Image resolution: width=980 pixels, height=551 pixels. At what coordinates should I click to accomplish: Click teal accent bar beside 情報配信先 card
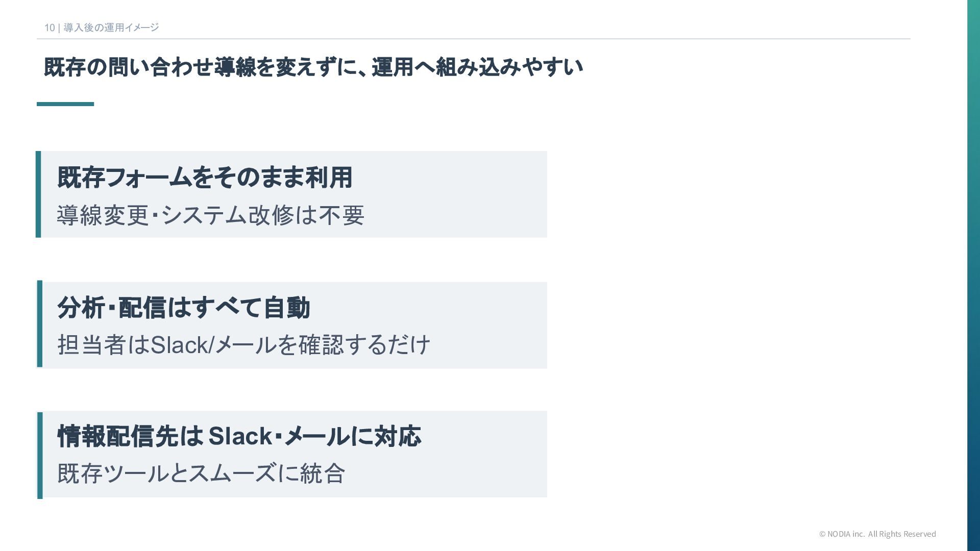[40, 455]
